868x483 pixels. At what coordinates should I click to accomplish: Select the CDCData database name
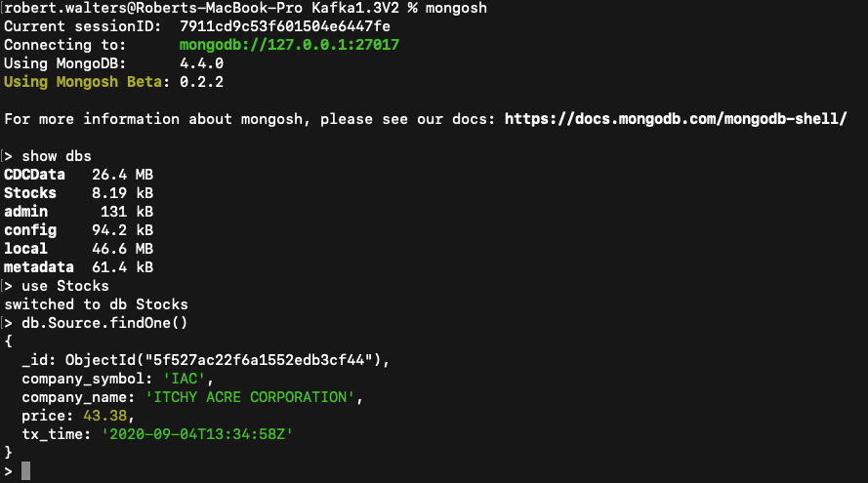coord(35,175)
